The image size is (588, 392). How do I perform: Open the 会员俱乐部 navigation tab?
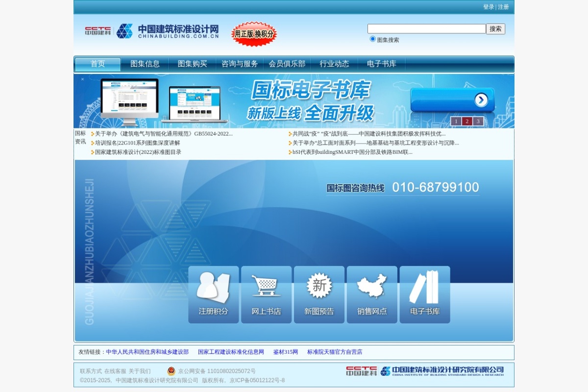pyautogui.click(x=287, y=64)
